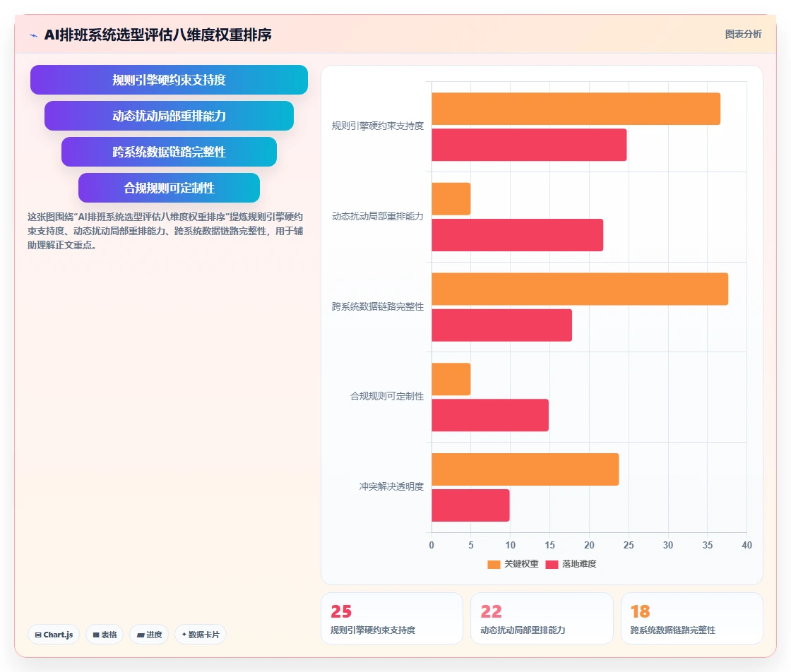Click the x-axis tick label 0
Viewport: 791px width, 672px height.
point(432,545)
